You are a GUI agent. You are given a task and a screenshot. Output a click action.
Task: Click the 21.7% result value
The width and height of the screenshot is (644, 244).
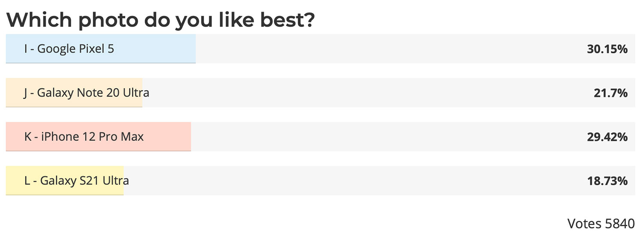(611, 93)
